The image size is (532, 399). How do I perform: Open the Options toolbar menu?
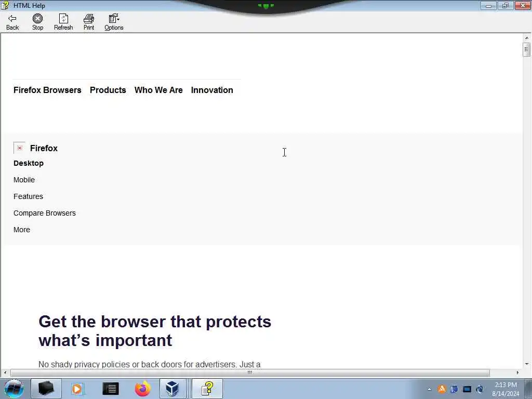114,22
